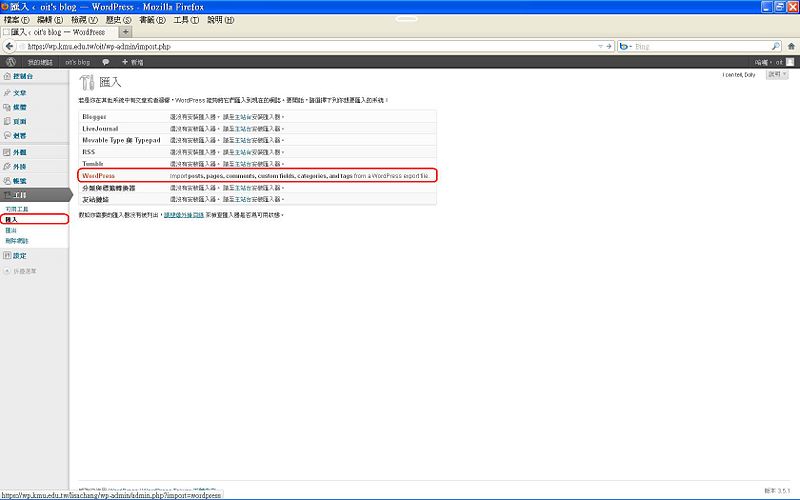Open My Sites in admin bar
This screenshot has width=800, height=500.
40,62
